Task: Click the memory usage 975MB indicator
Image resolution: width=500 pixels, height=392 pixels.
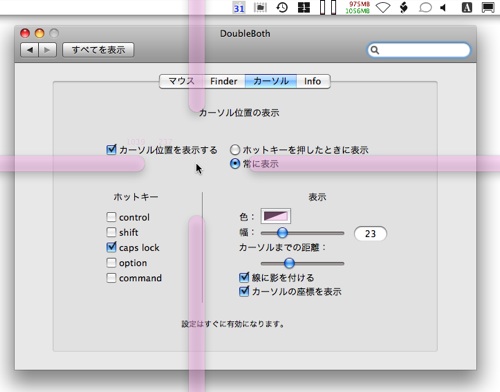Action: (x=358, y=7)
